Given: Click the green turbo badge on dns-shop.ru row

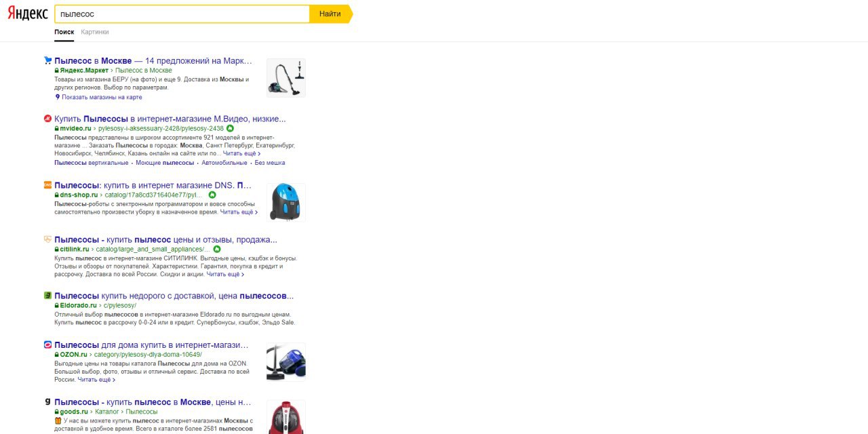Looking at the screenshot, I should (212, 195).
